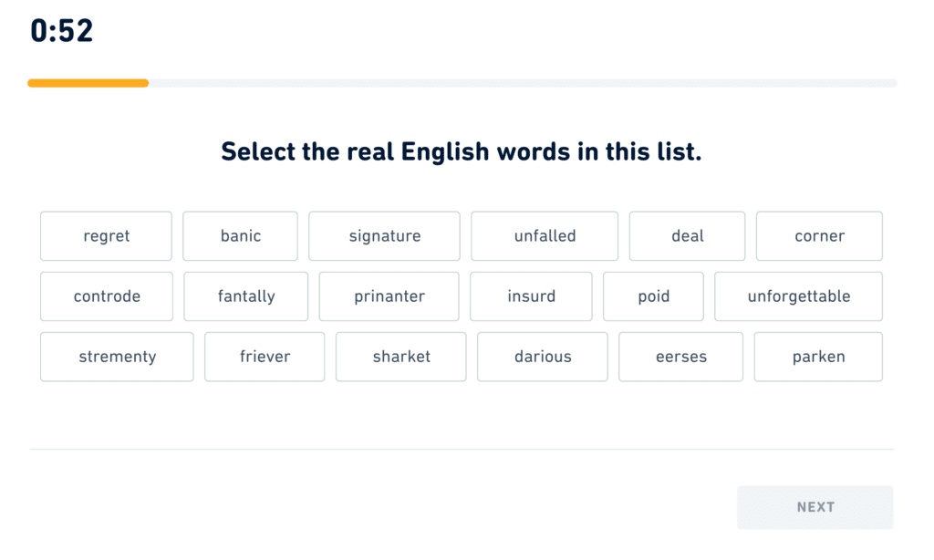Toggle the 'strementy' word tile

117,357
